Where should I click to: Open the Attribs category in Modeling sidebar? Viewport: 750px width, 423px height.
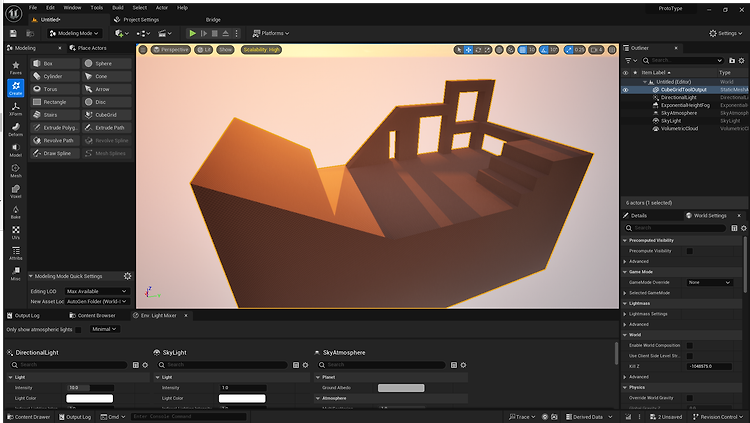16,253
